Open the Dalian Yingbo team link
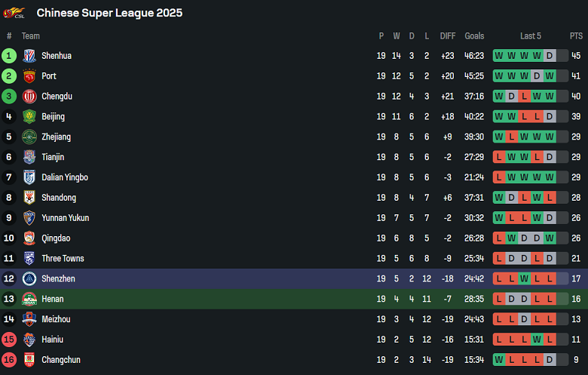Image resolution: width=588 pixels, height=375 pixels. click(64, 177)
